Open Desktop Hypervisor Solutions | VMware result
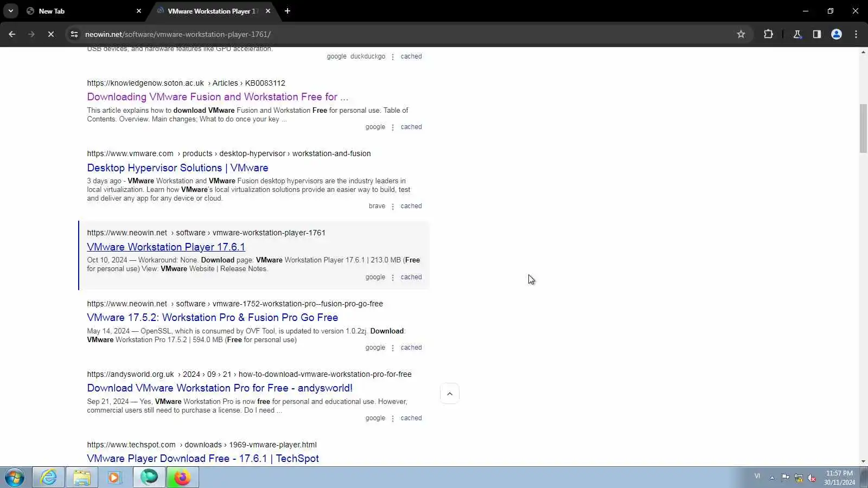868x488 pixels. tap(177, 168)
